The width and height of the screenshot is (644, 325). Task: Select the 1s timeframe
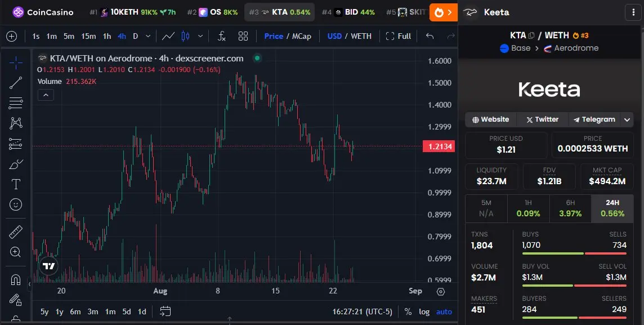(35, 36)
